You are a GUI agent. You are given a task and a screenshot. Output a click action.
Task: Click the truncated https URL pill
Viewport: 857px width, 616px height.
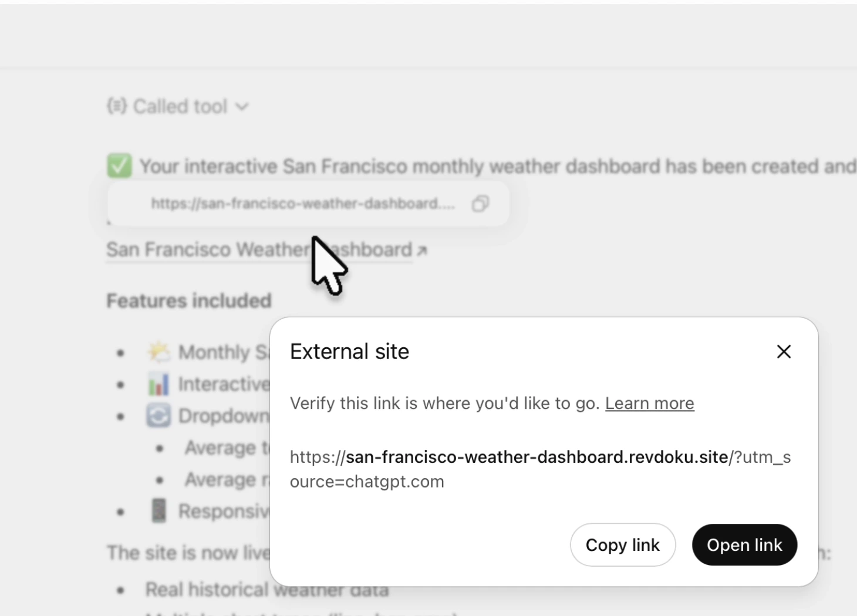coord(308,204)
